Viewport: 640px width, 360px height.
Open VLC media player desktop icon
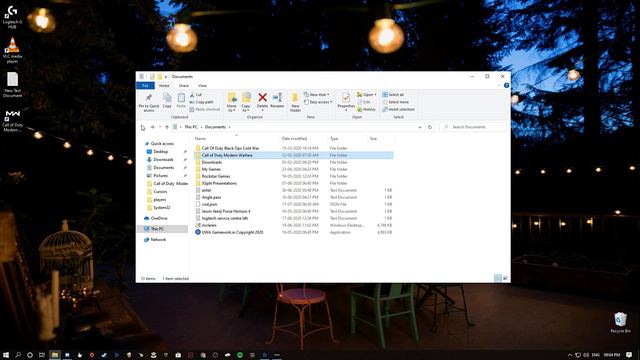12,50
